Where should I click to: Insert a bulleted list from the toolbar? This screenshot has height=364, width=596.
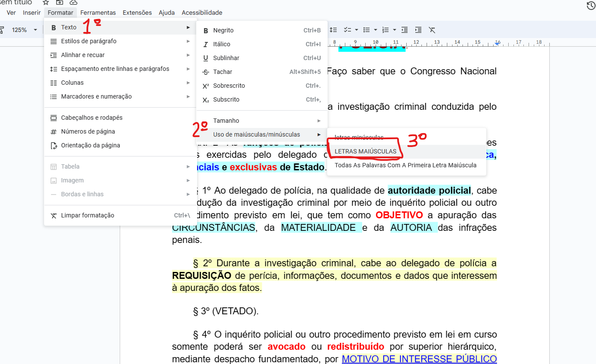click(x=367, y=30)
